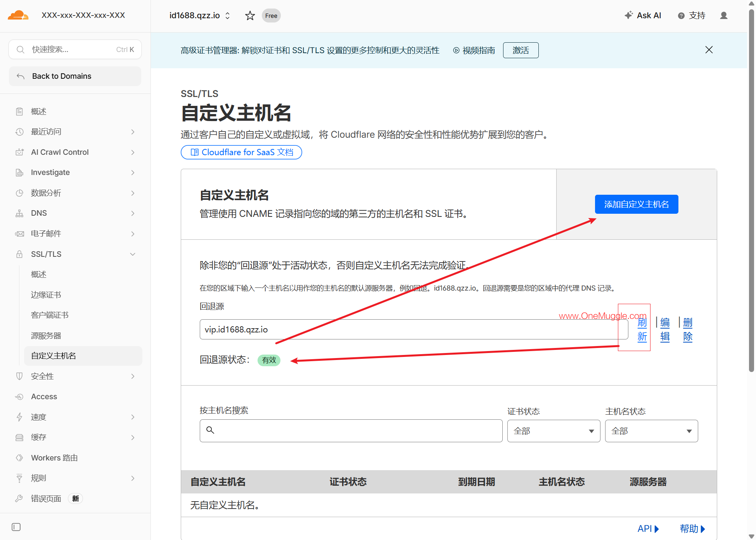This screenshot has height=540, width=756.
Task: Click the 速度 lightning bolt icon
Action: click(19, 417)
